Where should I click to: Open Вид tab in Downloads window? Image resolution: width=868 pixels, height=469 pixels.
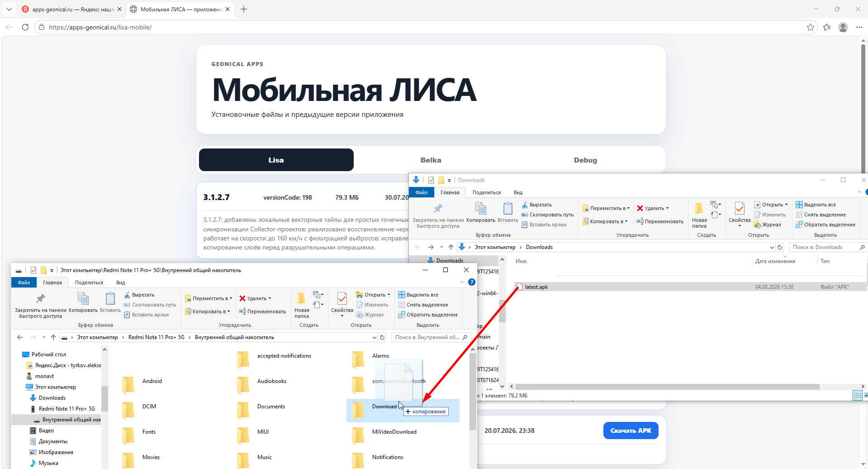(518, 192)
